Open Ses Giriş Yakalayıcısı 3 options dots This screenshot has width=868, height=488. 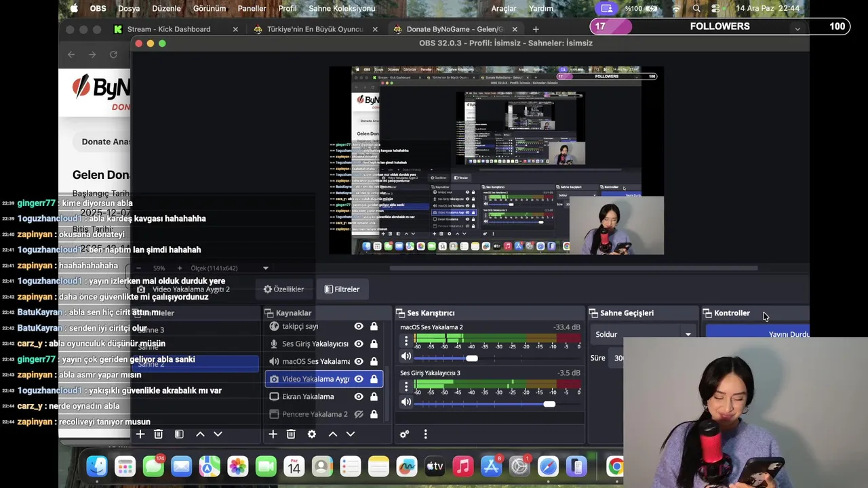(x=406, y=386)
